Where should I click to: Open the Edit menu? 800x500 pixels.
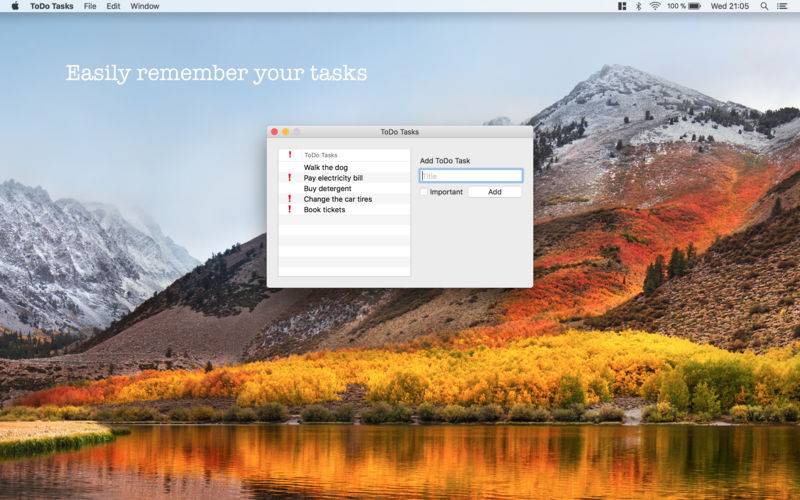click(x=114, y=6)
